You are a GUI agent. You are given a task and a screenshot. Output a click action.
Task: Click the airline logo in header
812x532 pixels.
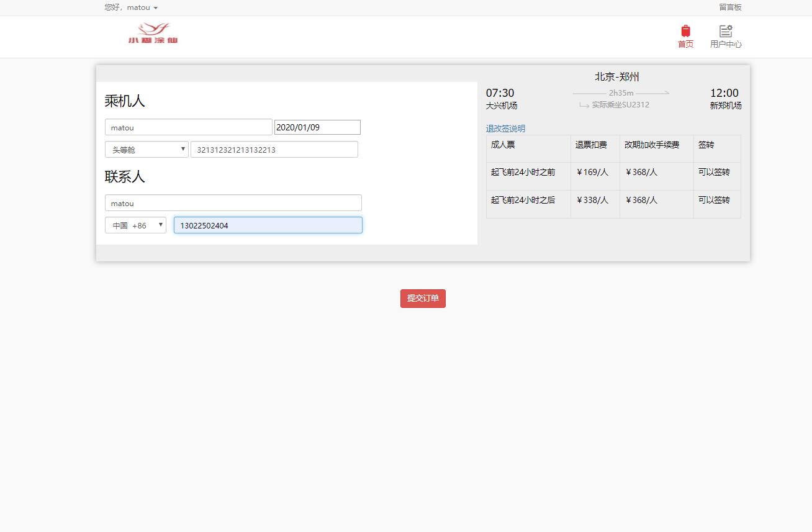pos(153,34)
